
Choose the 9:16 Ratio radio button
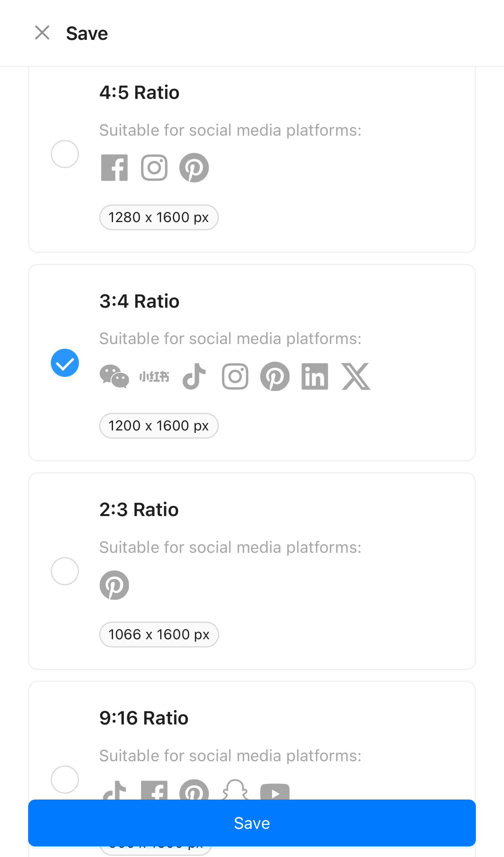click(65, 780)
